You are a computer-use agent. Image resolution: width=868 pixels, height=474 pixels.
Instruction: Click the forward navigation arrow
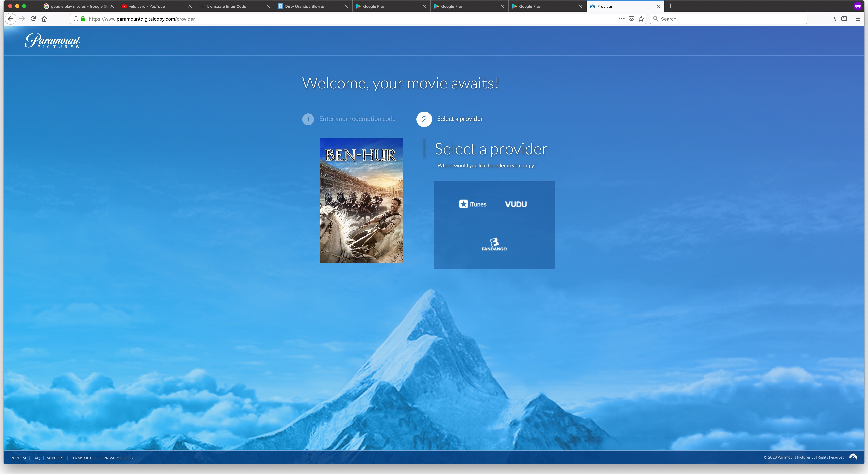click(22, 19)
